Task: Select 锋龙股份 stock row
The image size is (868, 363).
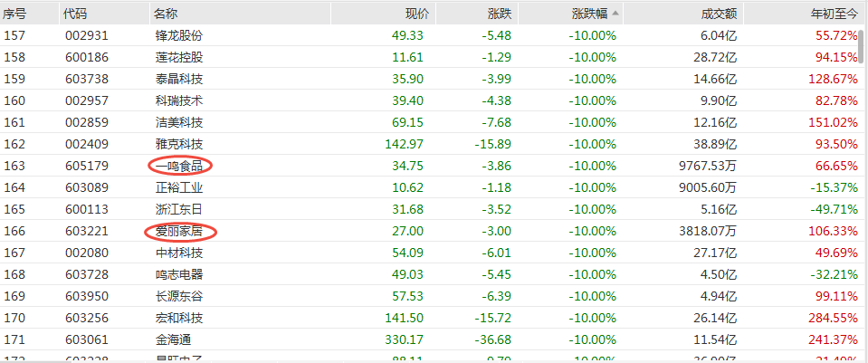Action: [x=431, y=35]
